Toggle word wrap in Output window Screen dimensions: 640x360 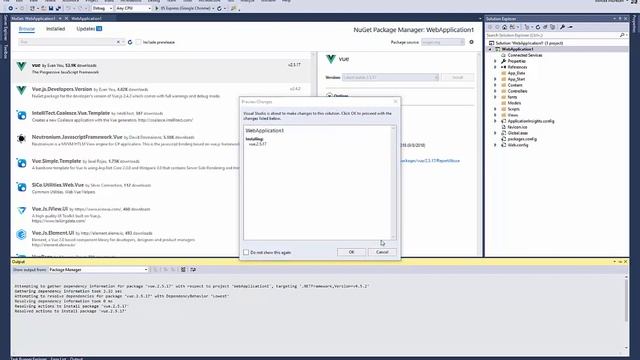coord(193,269)
